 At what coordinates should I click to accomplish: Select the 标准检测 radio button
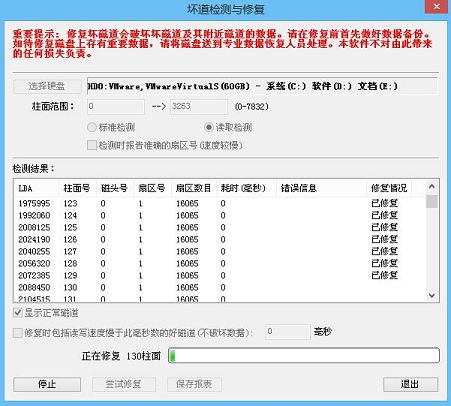91,127
